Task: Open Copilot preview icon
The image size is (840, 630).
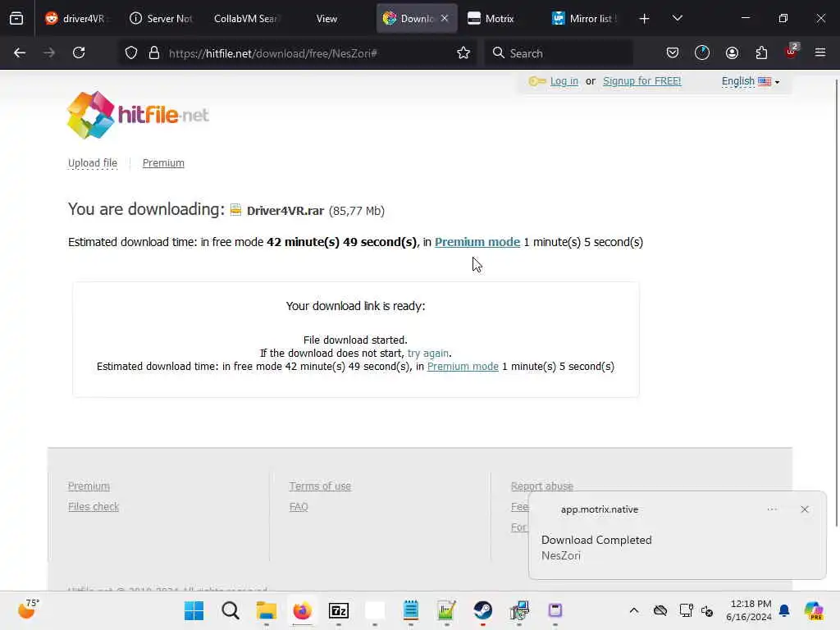Action: pos(814,610)
